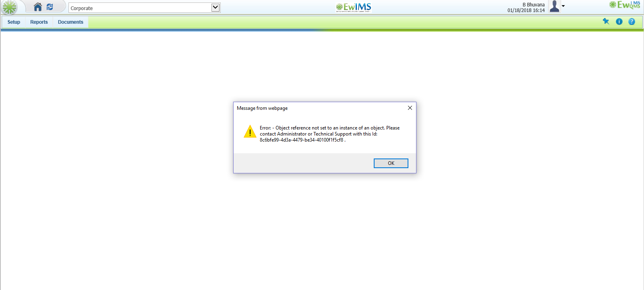Close the Message from webpage dialog
The width and height of the screenshot is (644, 290).
[410, 108]
